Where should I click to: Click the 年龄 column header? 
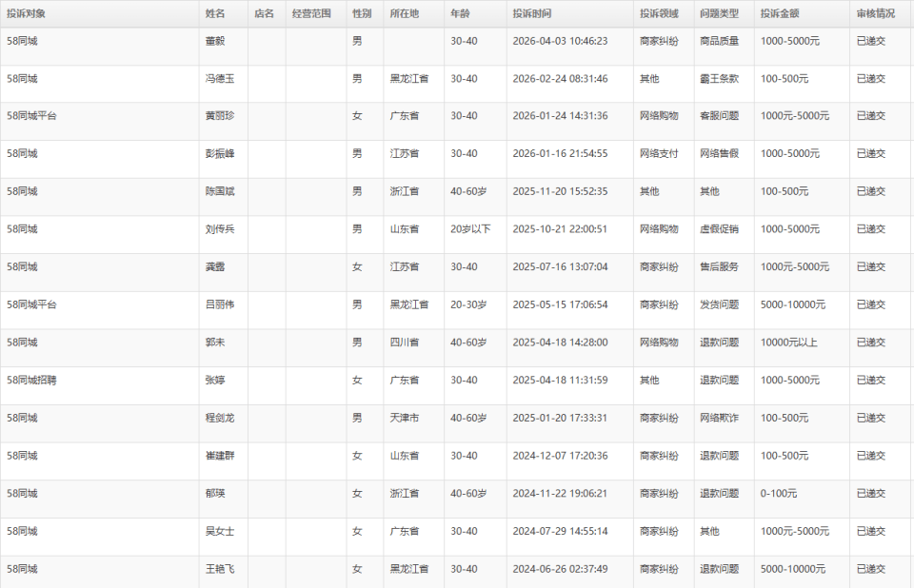pyautogui.click(x=475, y=13)
